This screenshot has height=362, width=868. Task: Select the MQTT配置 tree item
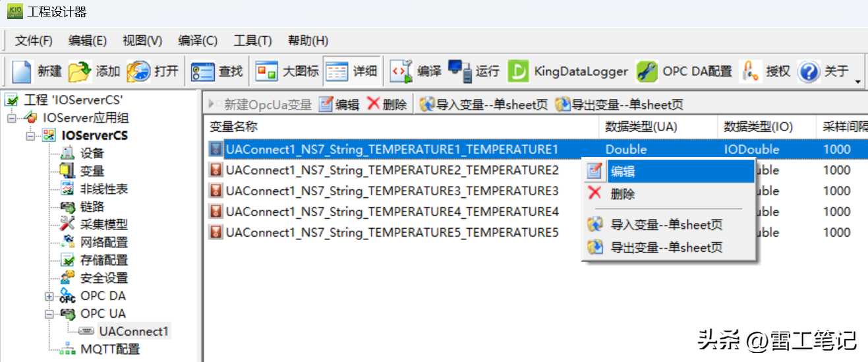tap(109, 349)
